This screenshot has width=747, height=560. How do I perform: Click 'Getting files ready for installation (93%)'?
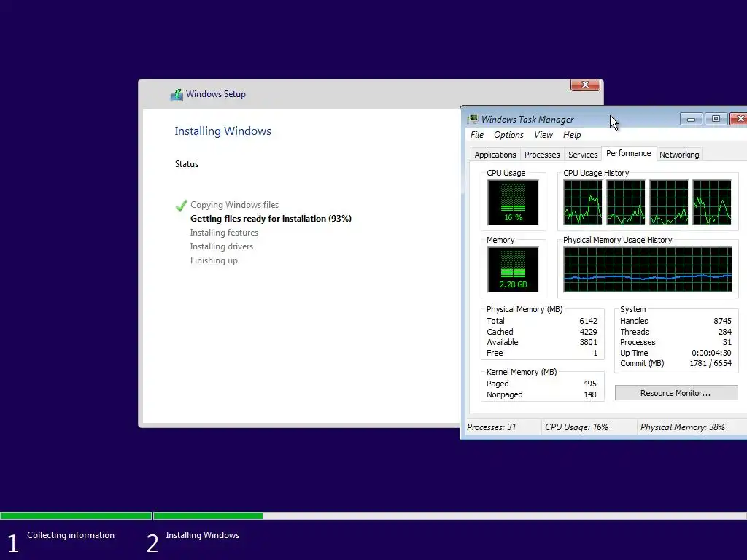coord(271,219)
